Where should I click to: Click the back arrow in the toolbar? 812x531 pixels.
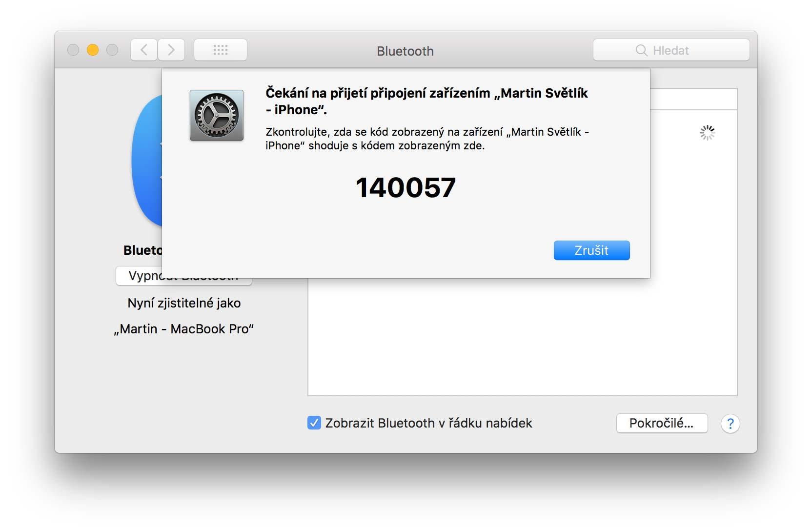144,50
